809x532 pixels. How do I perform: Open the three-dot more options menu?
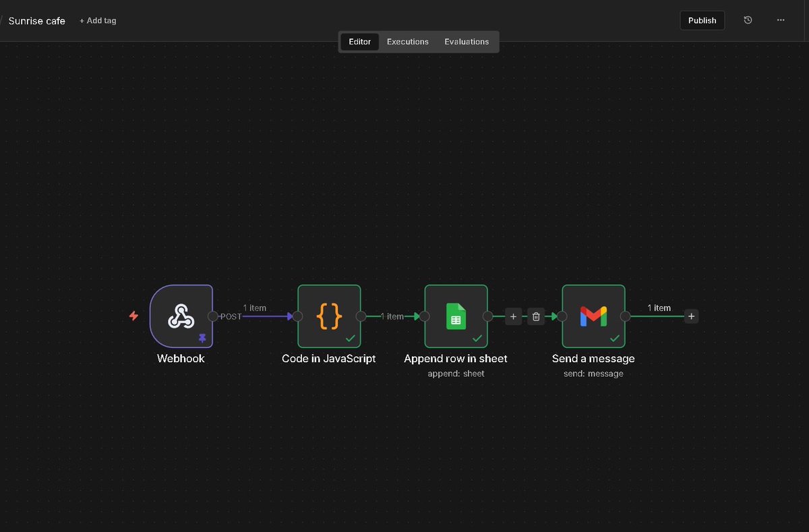click(x=781, y=20)
